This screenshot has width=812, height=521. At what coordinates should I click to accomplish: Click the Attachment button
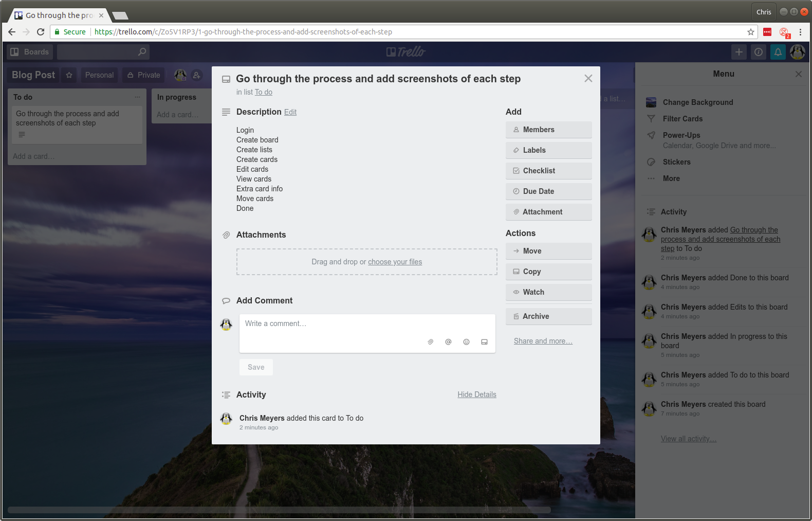[548, 212]
